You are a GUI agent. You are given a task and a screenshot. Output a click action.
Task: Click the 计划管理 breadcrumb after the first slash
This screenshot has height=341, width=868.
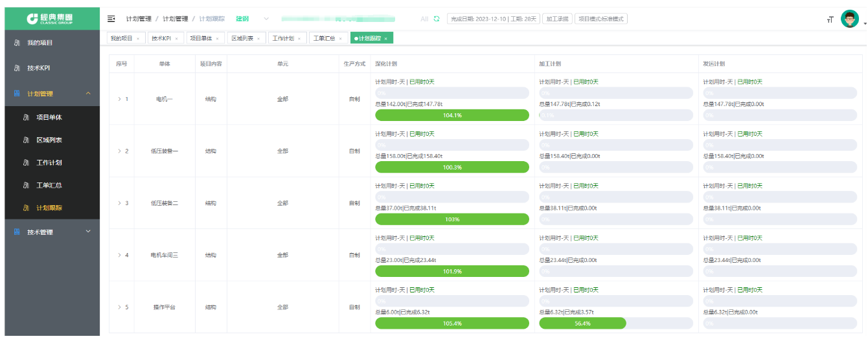176,19
